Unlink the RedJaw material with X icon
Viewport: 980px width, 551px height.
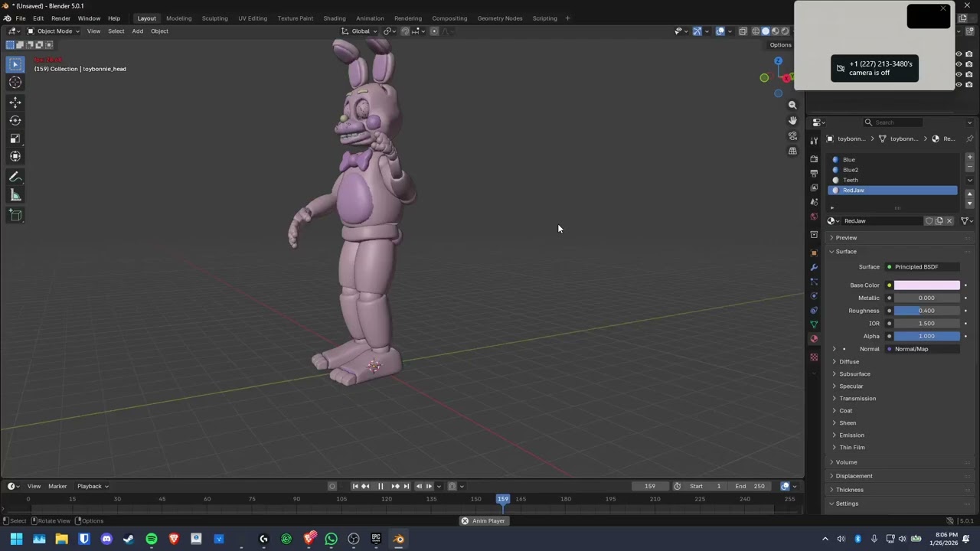point(949,221)
